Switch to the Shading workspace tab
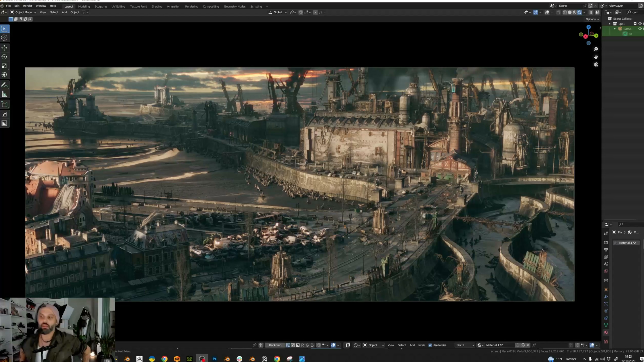644x362 pixels. 157,6
